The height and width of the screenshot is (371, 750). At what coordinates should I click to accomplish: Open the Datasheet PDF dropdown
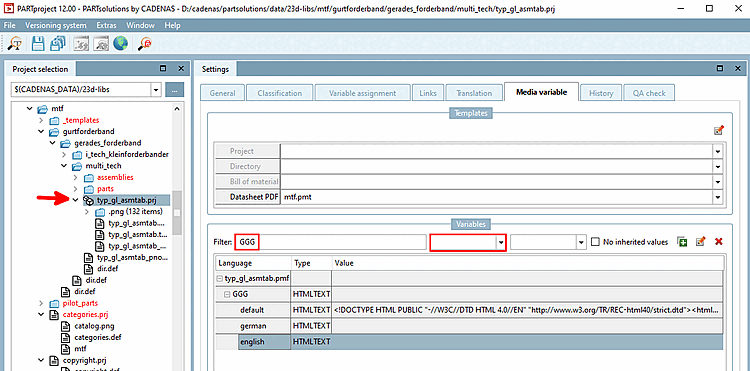click(717, 197)
